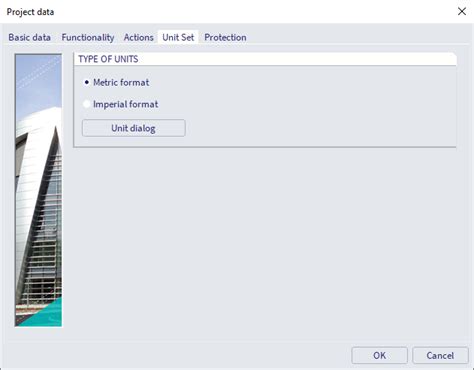Switch to the Basic data tab
This screenshot has width=474, height=370.
[29, 37]
